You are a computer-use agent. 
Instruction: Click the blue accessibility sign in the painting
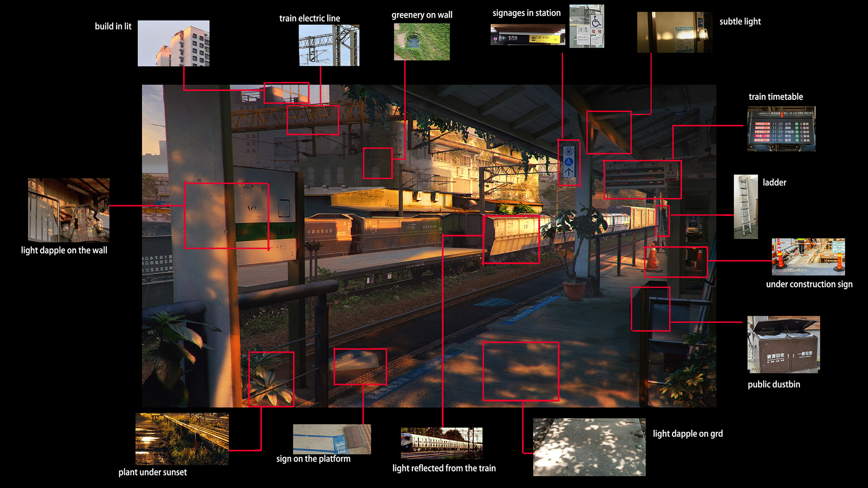click(x=569, y=163)
